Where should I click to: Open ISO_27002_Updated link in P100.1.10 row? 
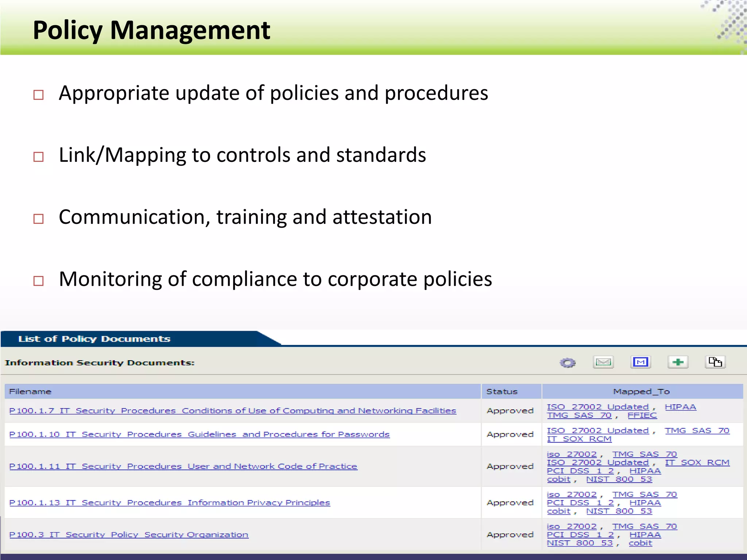click(x=598, y=430)
